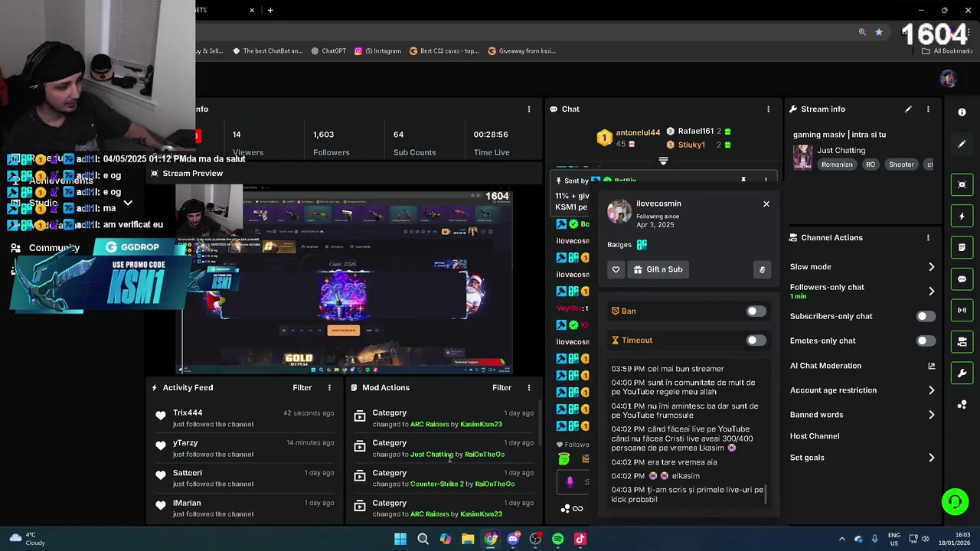Viewport: 980px width, 551px height.
Task: Open The best ChatBot bookmark
Action: click(x=267, y=51)
